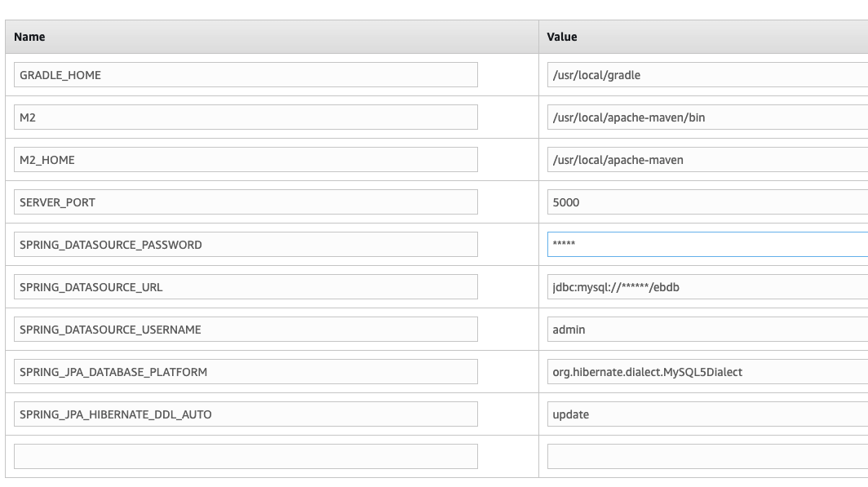Viewport: 868px width, 487px height.
Task: Focus the M2_HOME name field
Action: [245, 160]
